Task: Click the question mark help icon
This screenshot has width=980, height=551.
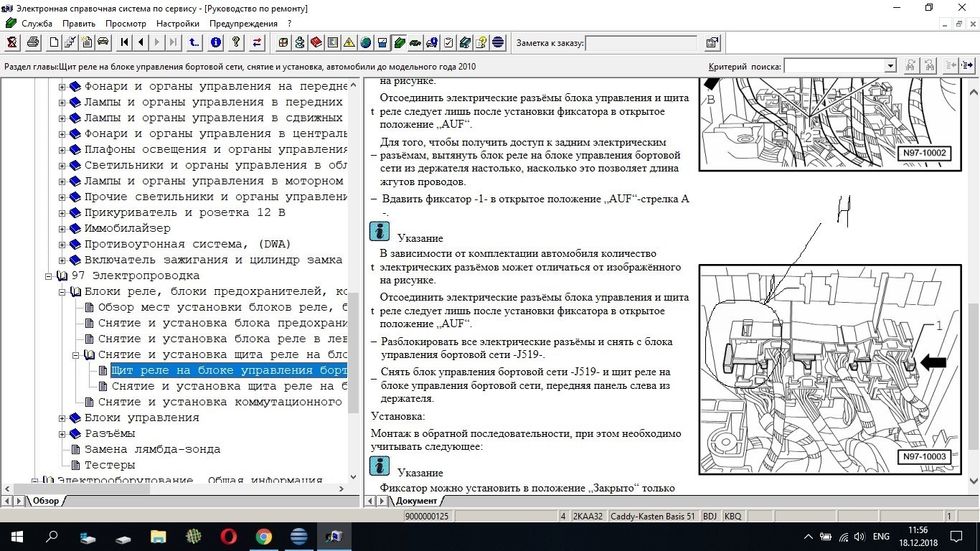Action: pos(235,42)
